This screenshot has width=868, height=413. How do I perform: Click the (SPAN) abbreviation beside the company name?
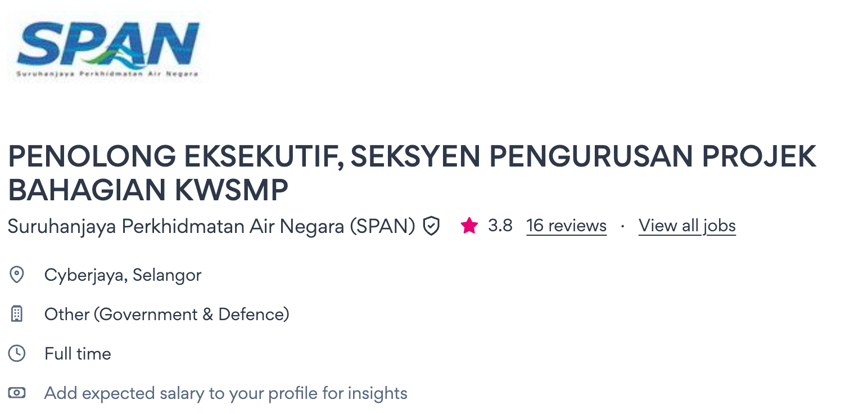point(382,226)
